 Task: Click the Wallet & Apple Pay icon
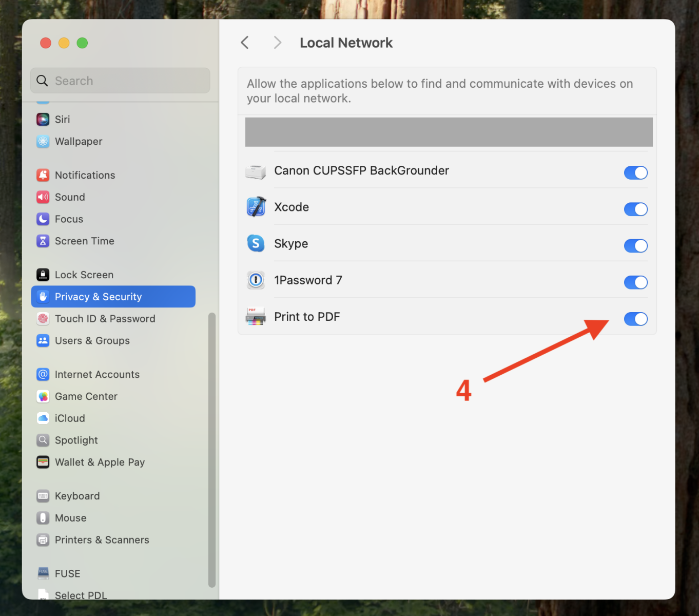pyautogui.click(x=43, y=463)
